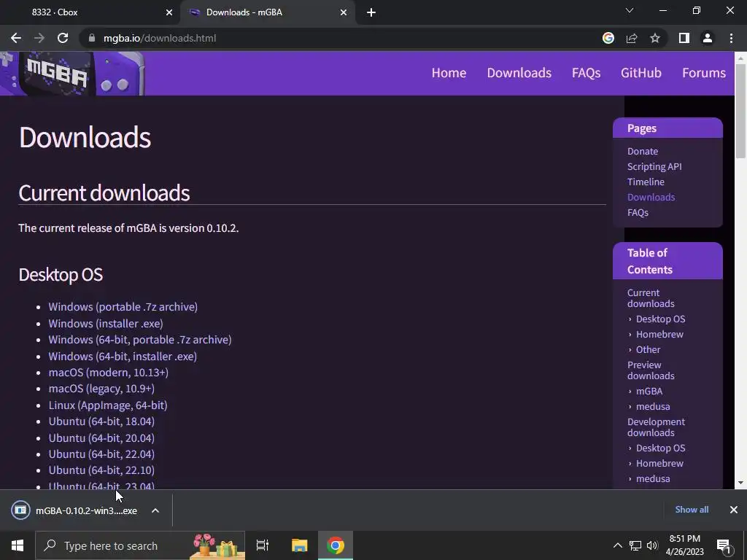Open the Donate page link
Image resolution: width=747 pixels, height=560 pixels.
pyautogui.click(x=643, y=152)
